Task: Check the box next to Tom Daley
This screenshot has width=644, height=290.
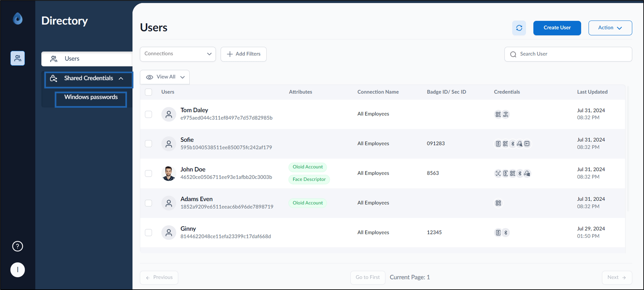Action: point(148,114)
